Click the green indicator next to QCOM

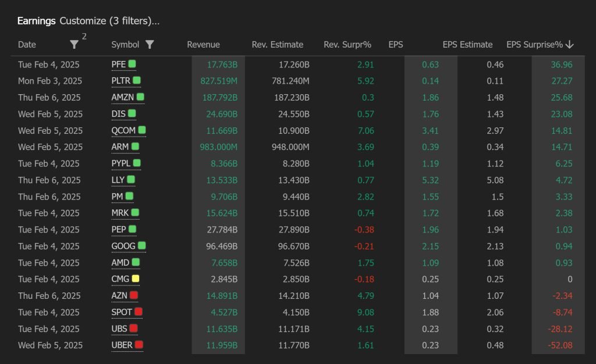tap(142, 130)
